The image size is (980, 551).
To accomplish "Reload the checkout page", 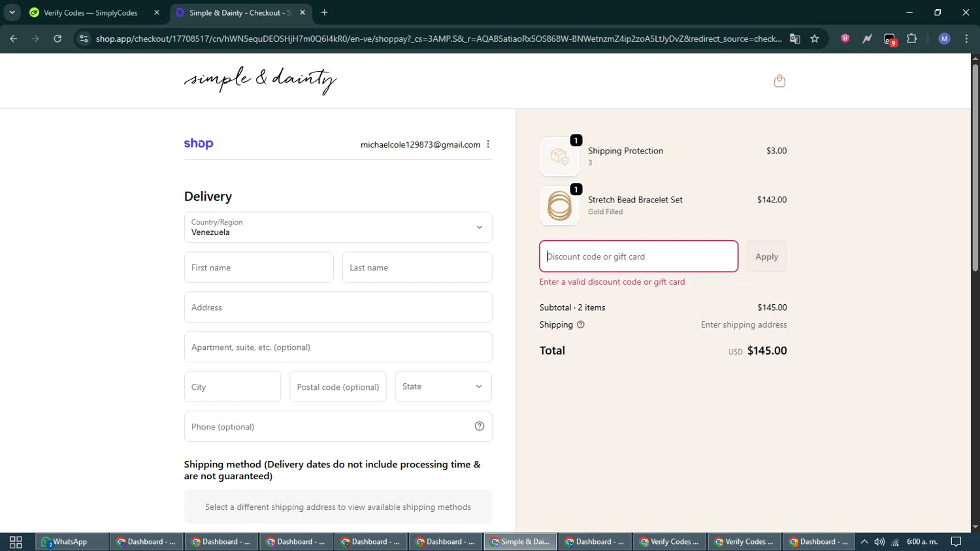I will (57, 39).
